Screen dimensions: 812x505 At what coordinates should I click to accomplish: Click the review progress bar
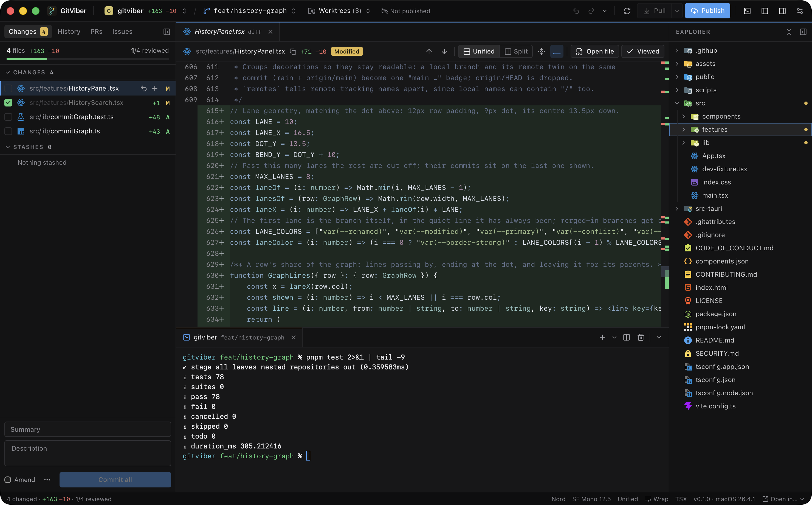coord(88,59)
